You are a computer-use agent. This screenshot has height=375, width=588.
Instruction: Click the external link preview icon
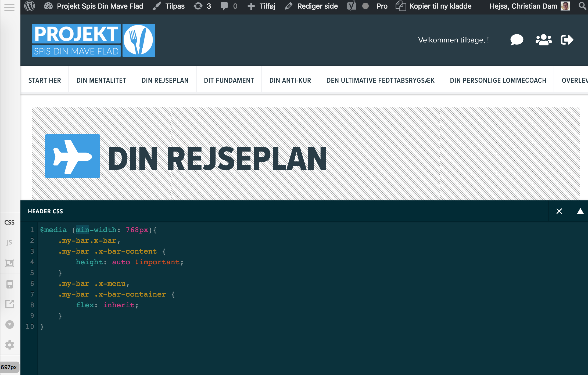point(10,304)
